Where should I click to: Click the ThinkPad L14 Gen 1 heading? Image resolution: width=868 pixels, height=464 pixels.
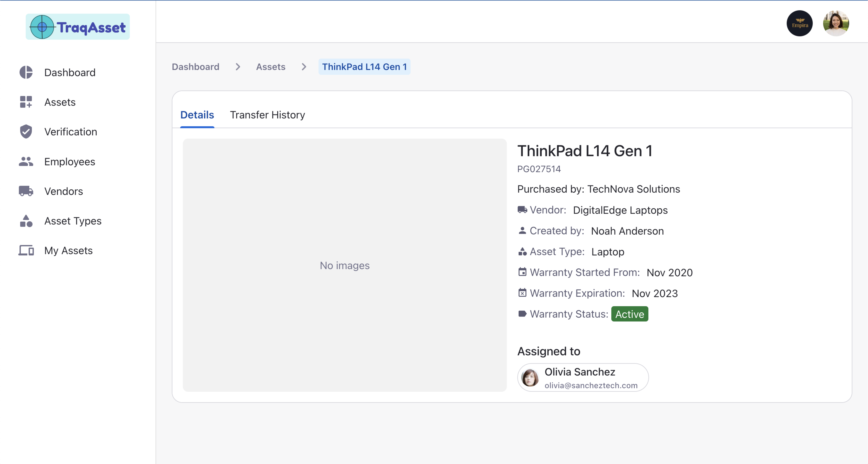click(585, 151)
